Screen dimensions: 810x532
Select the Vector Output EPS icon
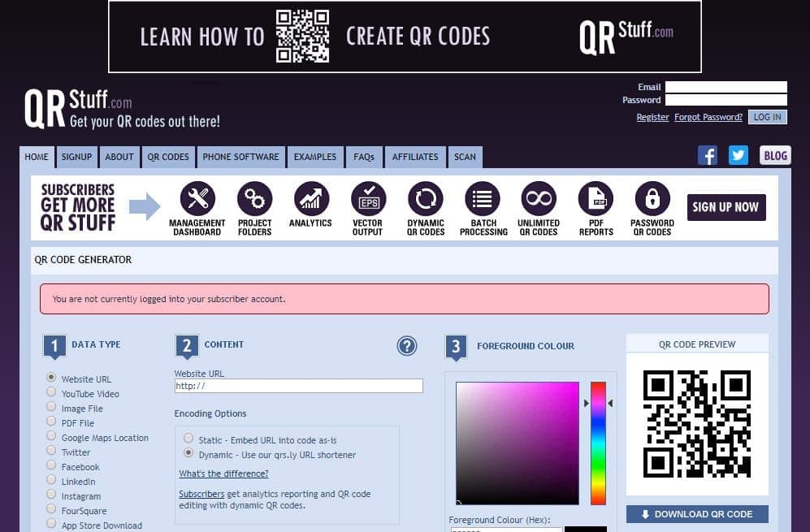point(368,199)
